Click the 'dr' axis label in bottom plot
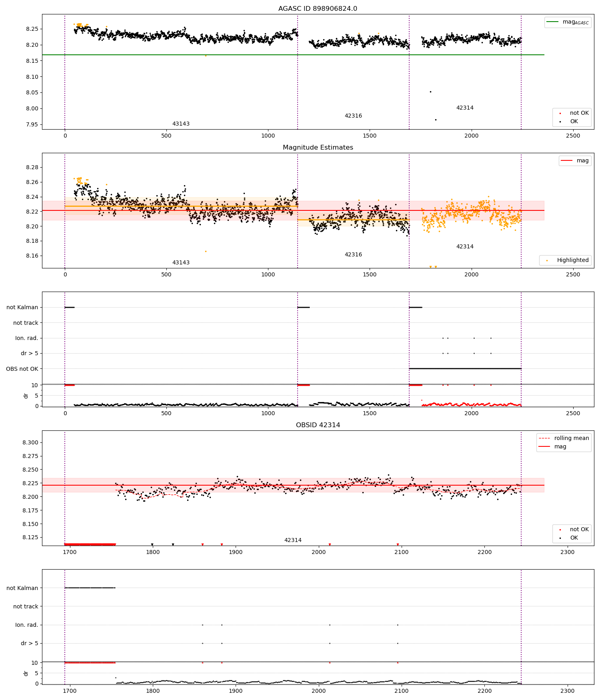Screen dimensions: 600x700 coord(26,674)
